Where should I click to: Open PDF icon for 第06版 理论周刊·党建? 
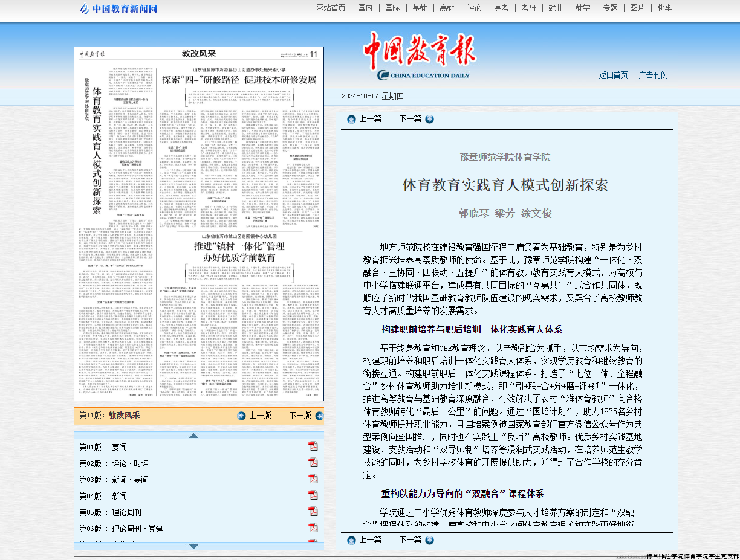tap(313, 528)
